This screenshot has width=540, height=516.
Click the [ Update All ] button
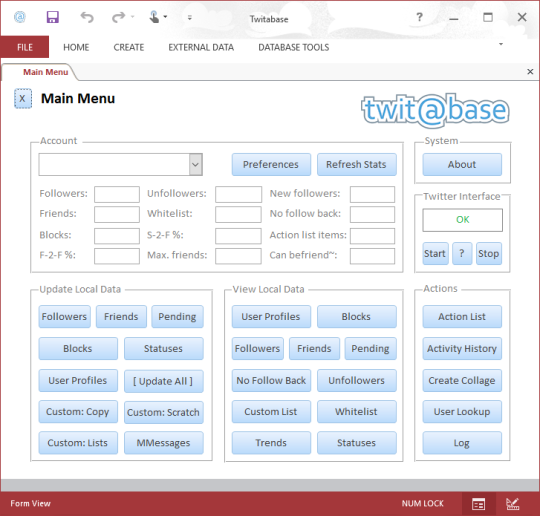(164, 381)
